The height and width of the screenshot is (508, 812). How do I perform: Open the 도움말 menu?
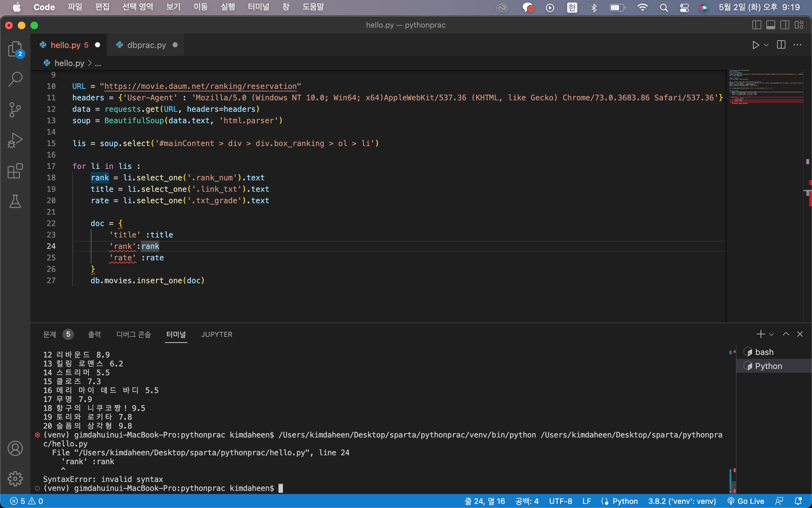pos(313,7)
